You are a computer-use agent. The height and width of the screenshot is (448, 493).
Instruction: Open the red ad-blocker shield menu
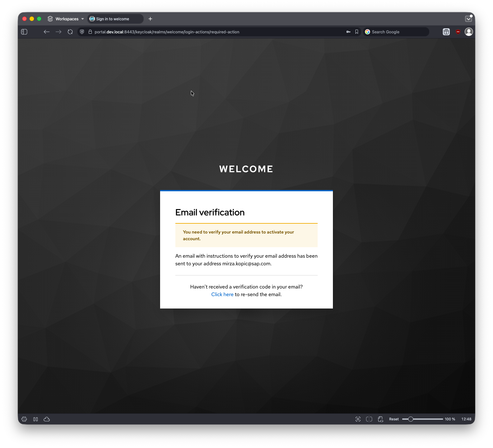pyautogui.click(x=458, y=32)
